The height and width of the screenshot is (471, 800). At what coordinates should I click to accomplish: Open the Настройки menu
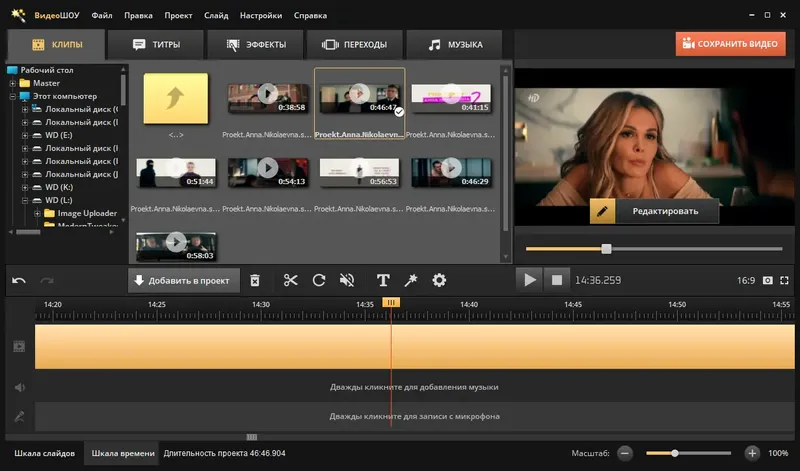pos(261,15)
